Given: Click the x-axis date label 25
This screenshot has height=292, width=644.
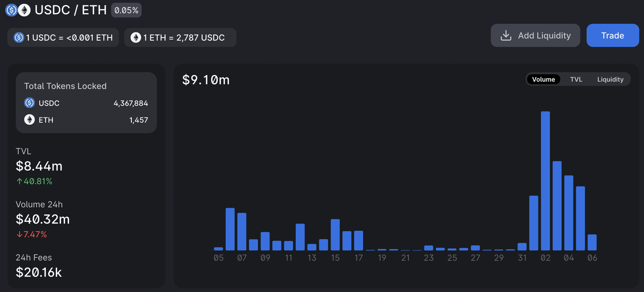Looking at the screenshot, I should point(452,258).
